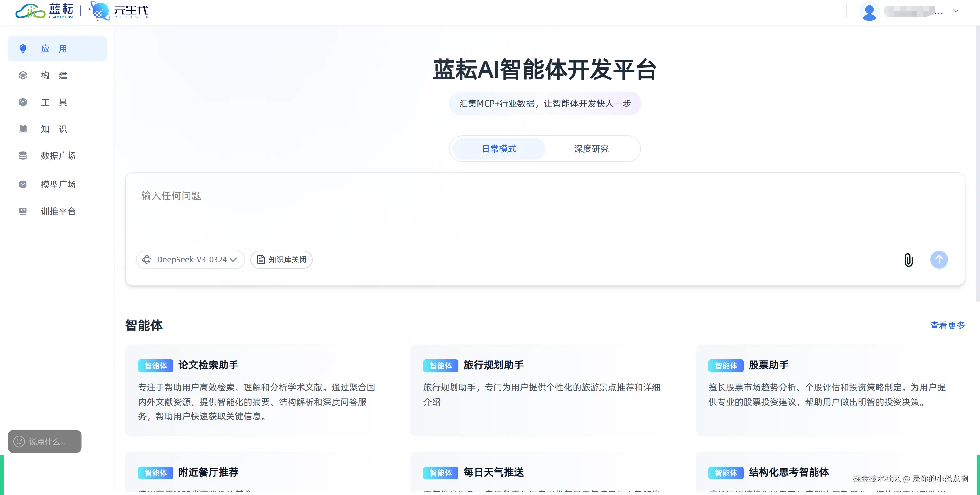980x495 pixels.
Task: Open 工具 (tools) in the sidebar
Action: tap(54, 102)
